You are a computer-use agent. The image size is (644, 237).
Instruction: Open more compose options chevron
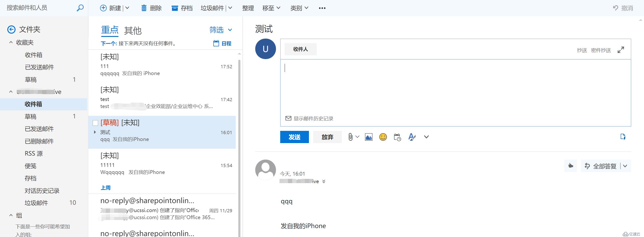pos(426,137)
